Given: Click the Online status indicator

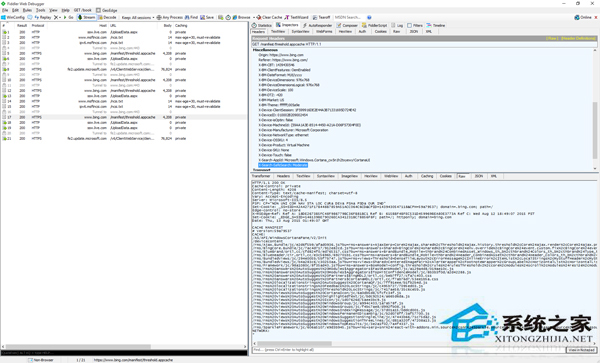Looking at the screenshot, I should (583, 17).
